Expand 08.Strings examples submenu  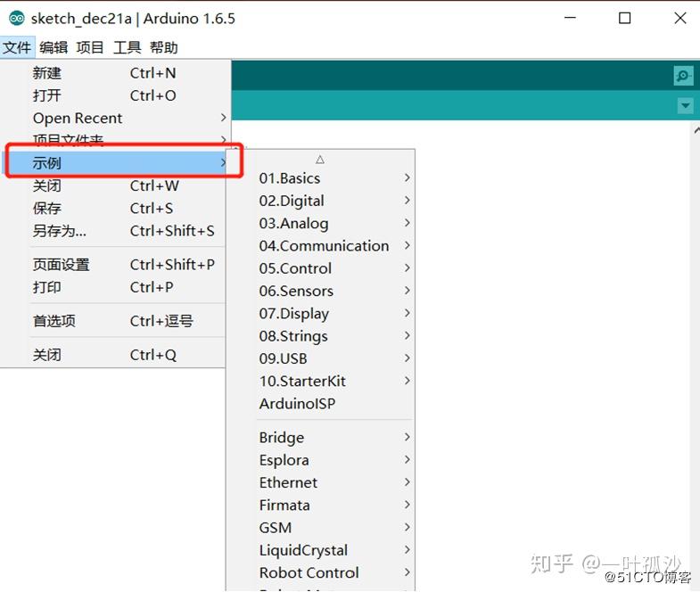321,336
